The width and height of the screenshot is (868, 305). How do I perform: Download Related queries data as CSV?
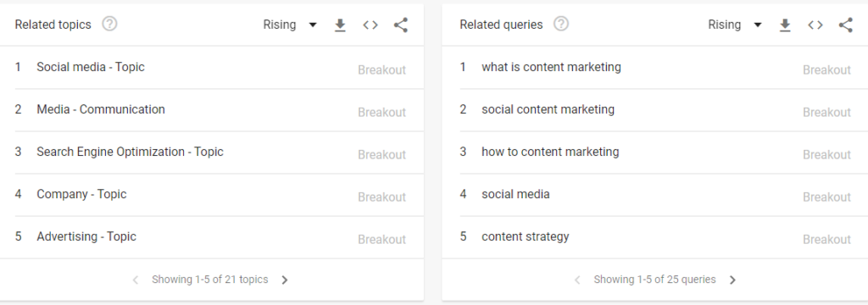(785, 25)
